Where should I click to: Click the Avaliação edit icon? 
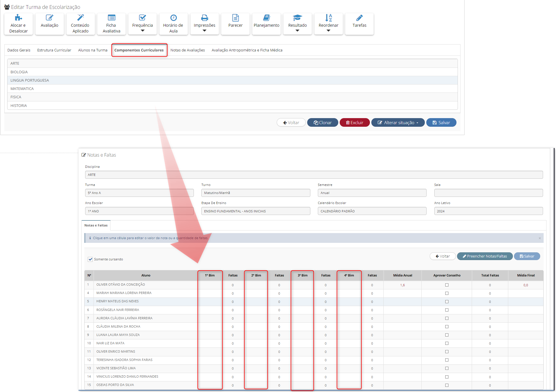coord(49,18)
